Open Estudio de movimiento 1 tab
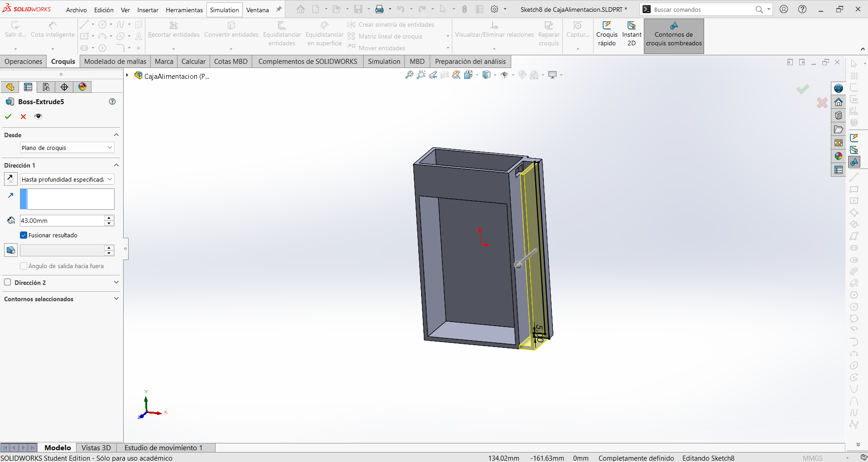Image resolution: width=868 pixels, height=462 pixels. pos(163,448)
